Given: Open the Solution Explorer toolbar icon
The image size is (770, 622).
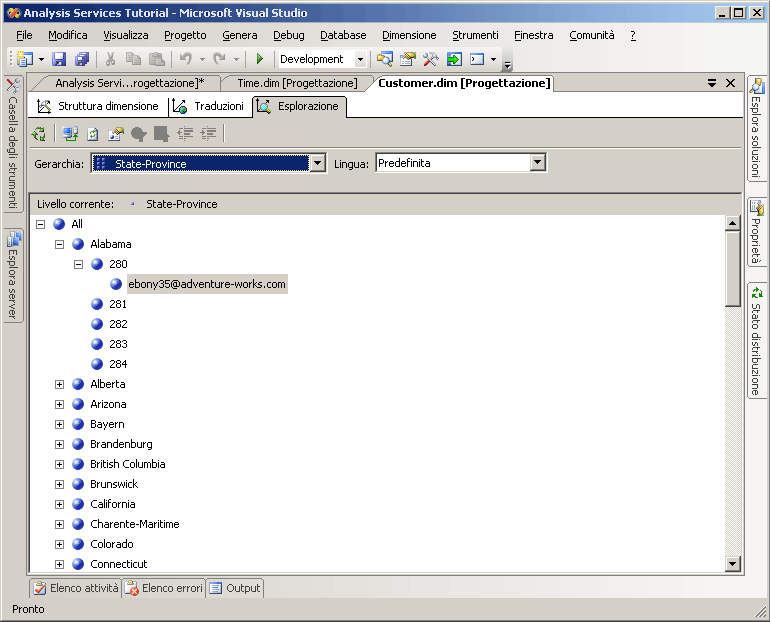Looking at the screenshot, I should [x=385, y=60].
